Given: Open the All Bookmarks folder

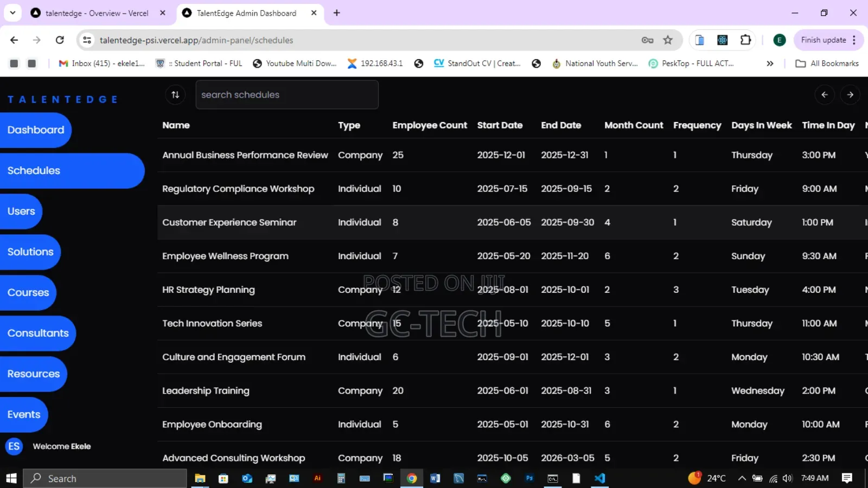Looking at the screenshot, I should (x=827, y=63).
